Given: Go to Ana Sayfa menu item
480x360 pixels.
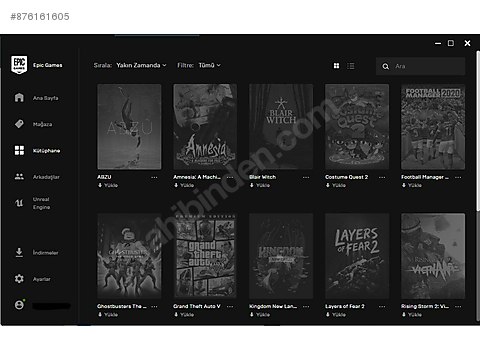Looking at the screenshot, I should [x=46, y=98].
